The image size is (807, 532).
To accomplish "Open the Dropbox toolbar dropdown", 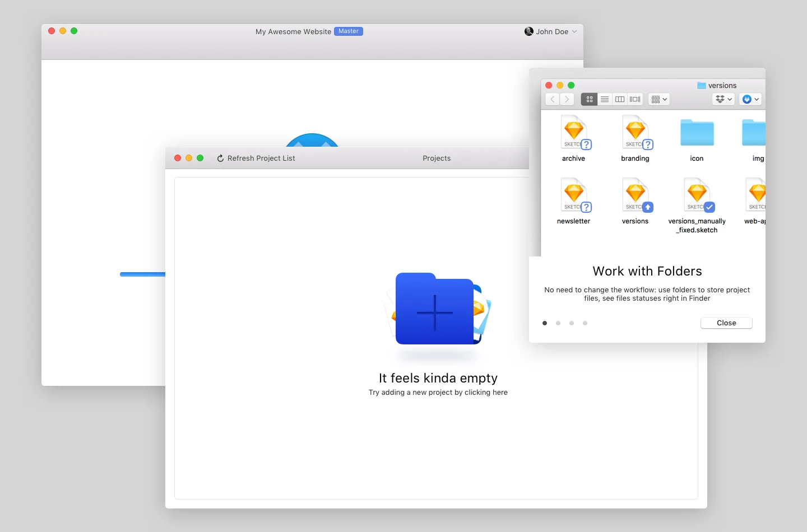I will [723, 99].
